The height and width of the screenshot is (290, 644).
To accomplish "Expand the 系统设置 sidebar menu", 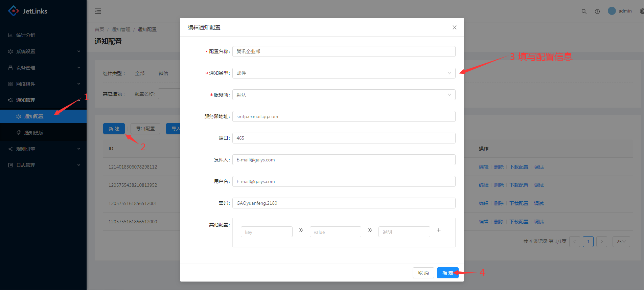I will click(43, 51).
